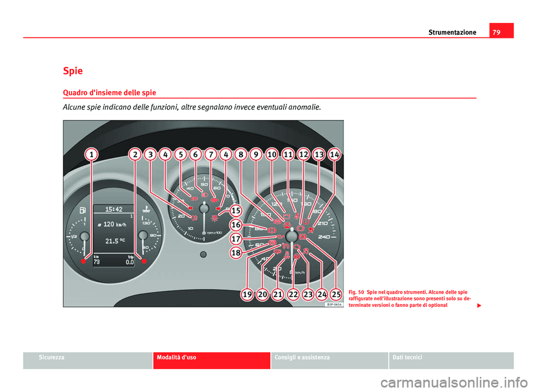Click callout number 15
Image resolution: width=537 pixels, height=392 pixels.
(x=235, y=211)
